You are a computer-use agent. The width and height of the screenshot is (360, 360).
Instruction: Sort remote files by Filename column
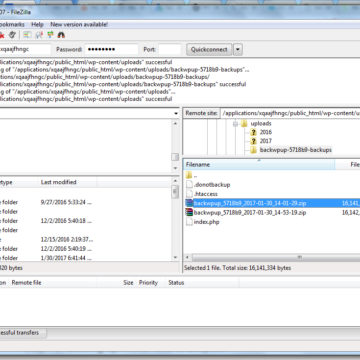tap(259, 164)
